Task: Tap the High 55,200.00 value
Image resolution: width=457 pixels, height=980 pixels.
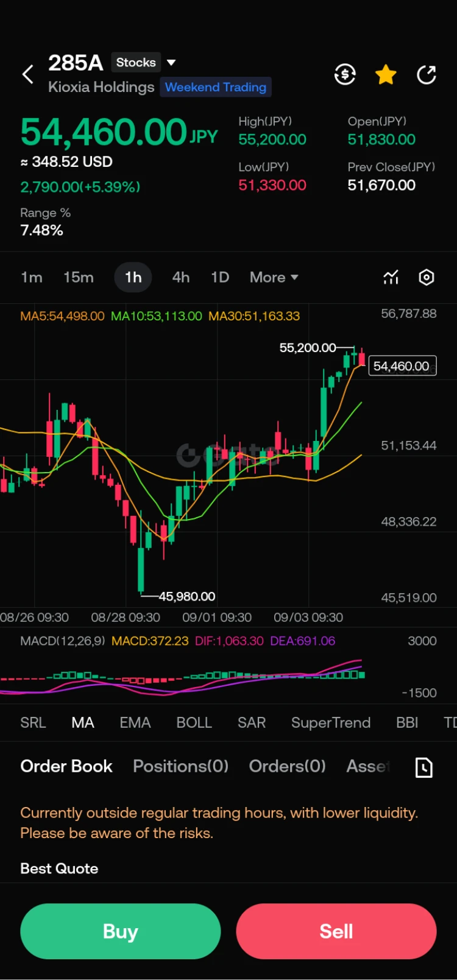Action: point(272,139)
